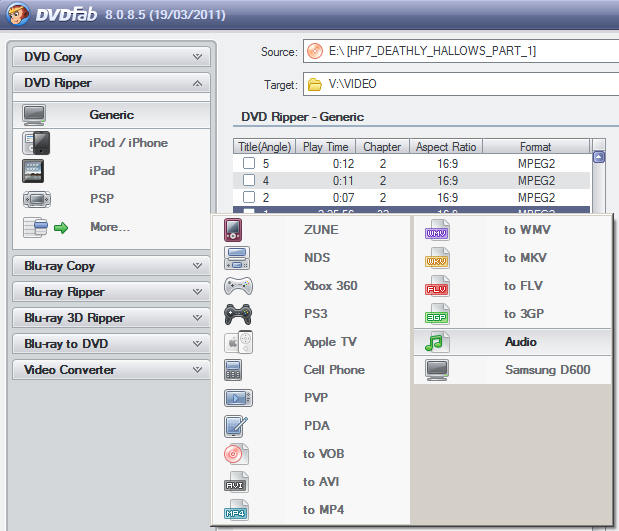Click the Play Time column header
The image size is (619, 531).
click(x=324, y=147)
